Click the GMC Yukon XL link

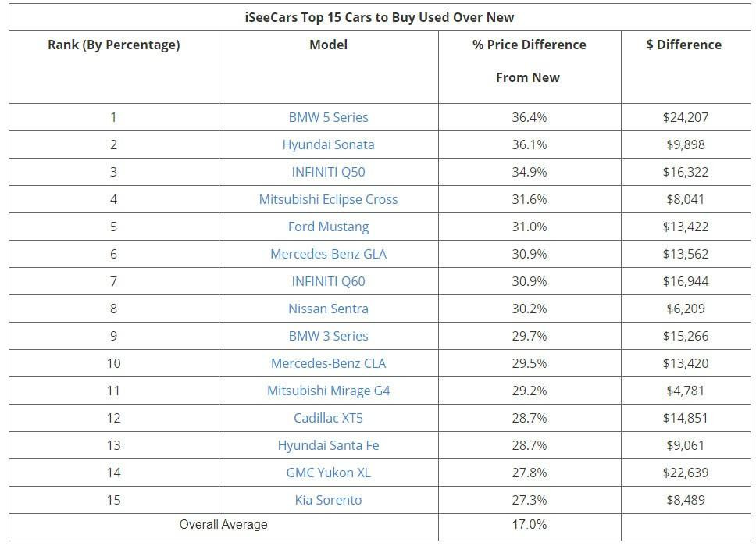tap(328, 473)
